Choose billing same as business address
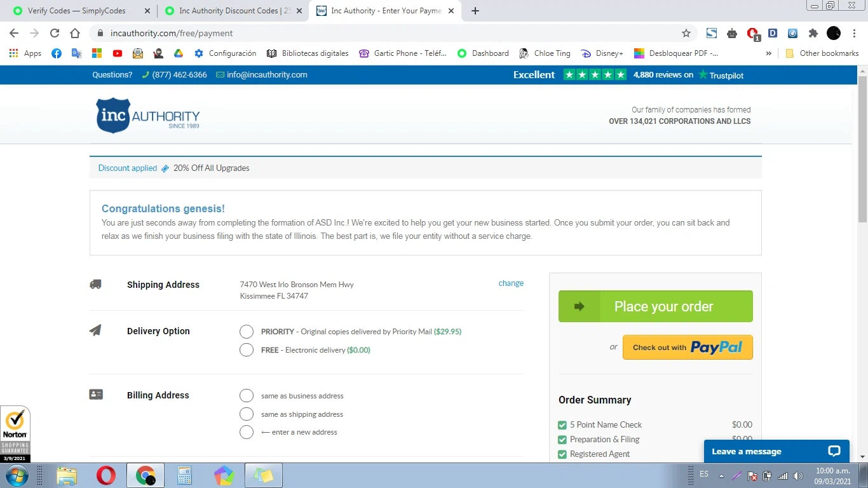Viewport: 868px width, 488px height. point(247,396)
